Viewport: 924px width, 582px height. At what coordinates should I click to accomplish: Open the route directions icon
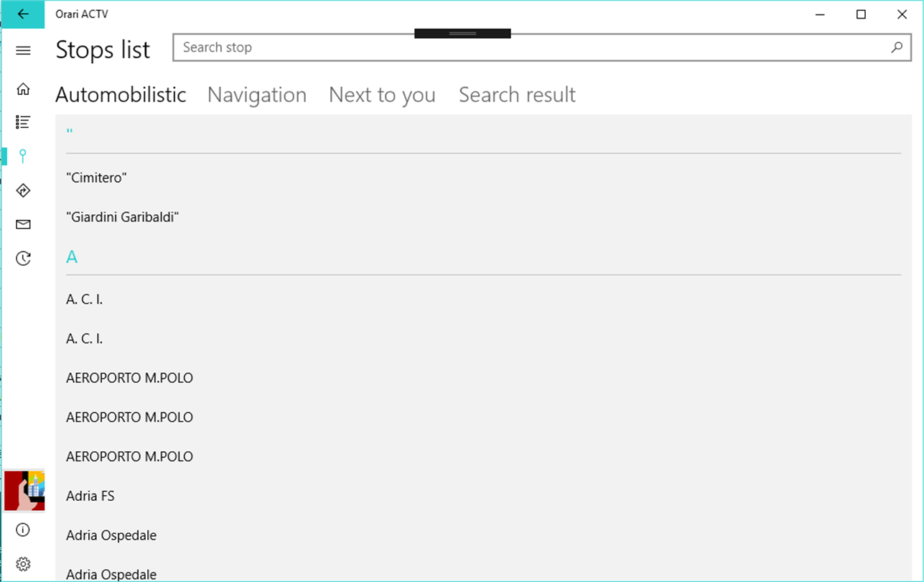coord(23,190)
